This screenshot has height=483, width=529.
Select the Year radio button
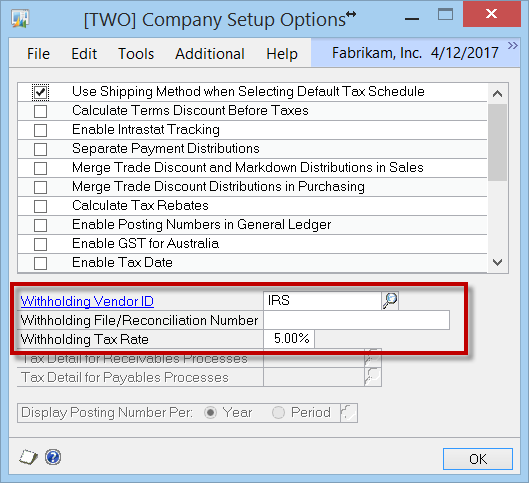(x=211, y=413)
